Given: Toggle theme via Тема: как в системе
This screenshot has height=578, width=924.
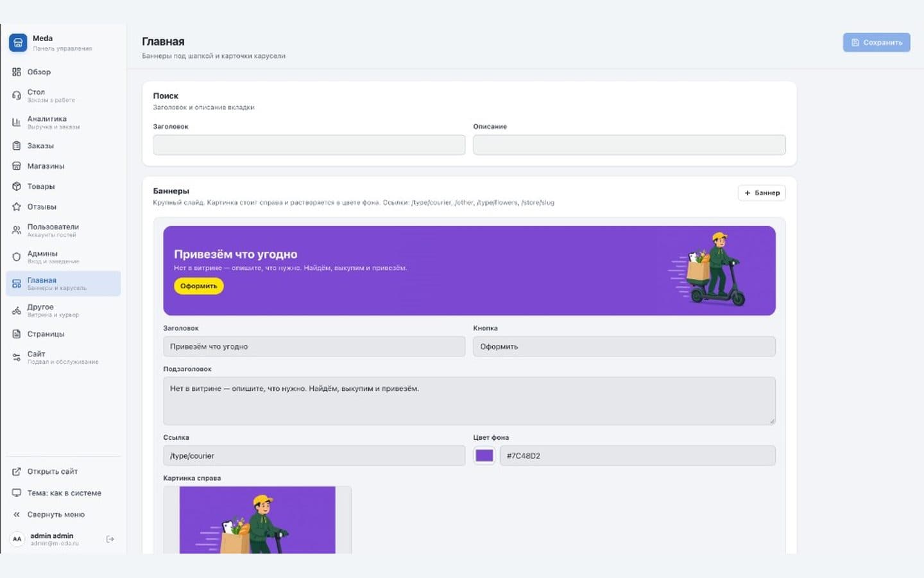Looking at the screenshot, I should (x=64, y=493).
